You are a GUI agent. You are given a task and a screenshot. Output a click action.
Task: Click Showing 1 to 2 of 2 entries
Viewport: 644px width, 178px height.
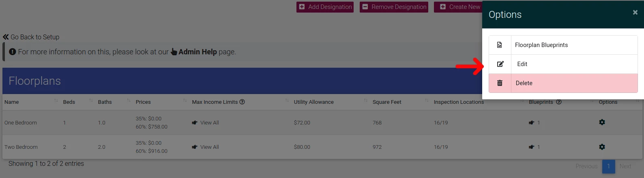point(46,164)
